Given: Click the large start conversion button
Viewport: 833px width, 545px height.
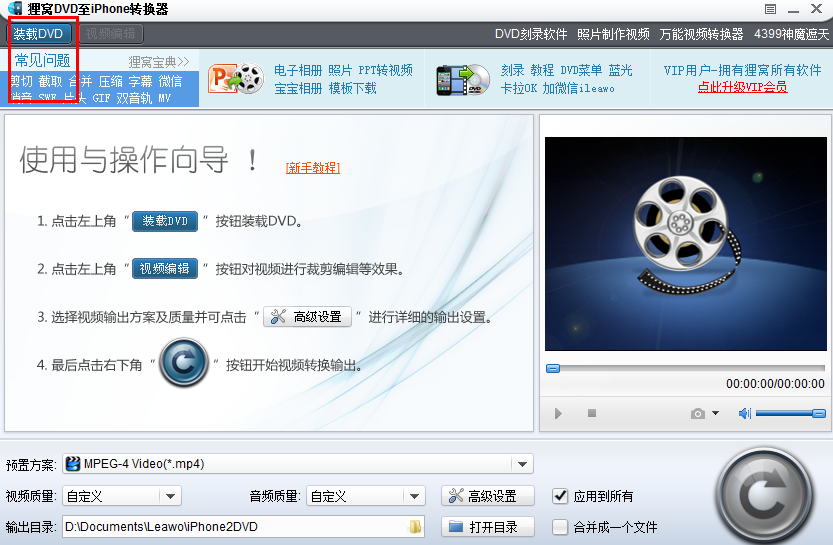Looking at the screenshot, I should coord(764,496).
